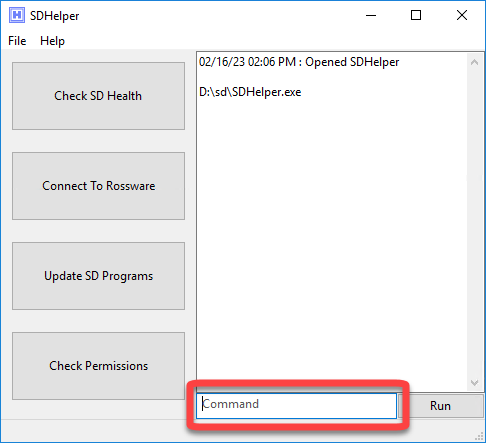Click the log scrollbar down arrow

474,382
